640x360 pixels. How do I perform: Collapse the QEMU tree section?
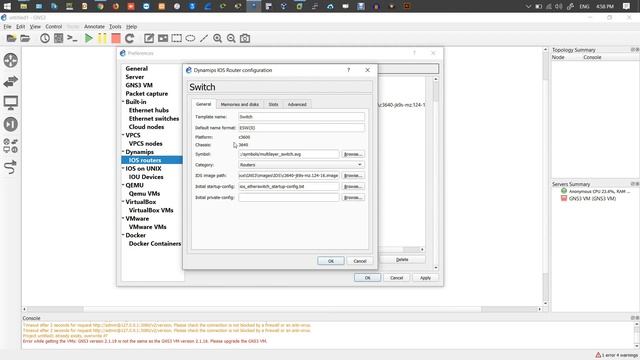123,185
